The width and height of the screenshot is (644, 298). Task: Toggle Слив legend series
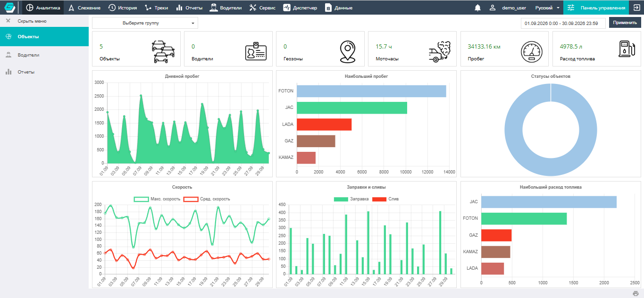click(x=385, y=199)
